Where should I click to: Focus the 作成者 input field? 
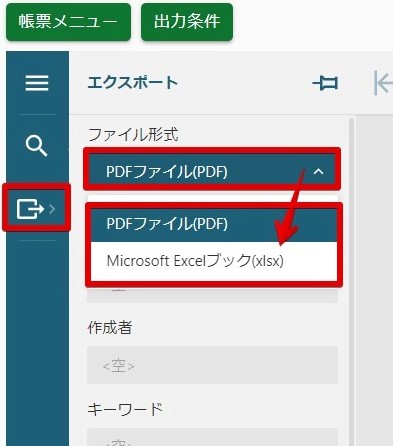[x=212, y=365]
